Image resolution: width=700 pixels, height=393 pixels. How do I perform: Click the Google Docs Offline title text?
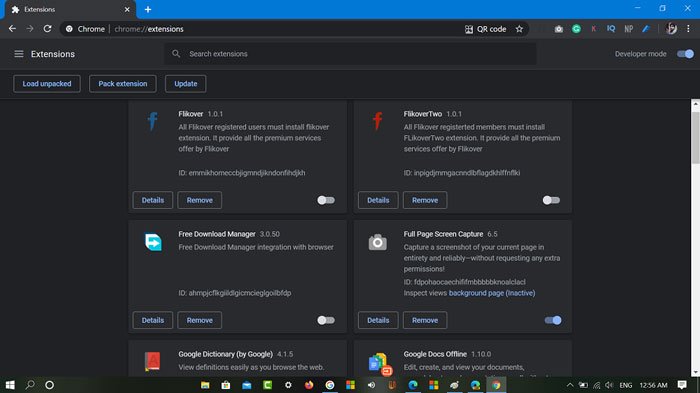[x=435, y=354]
